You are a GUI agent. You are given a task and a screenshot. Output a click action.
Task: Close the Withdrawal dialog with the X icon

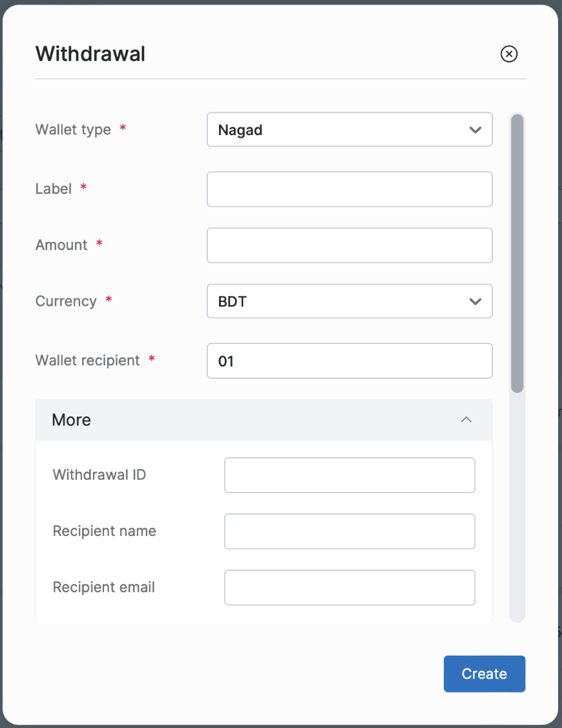[509, 54]
